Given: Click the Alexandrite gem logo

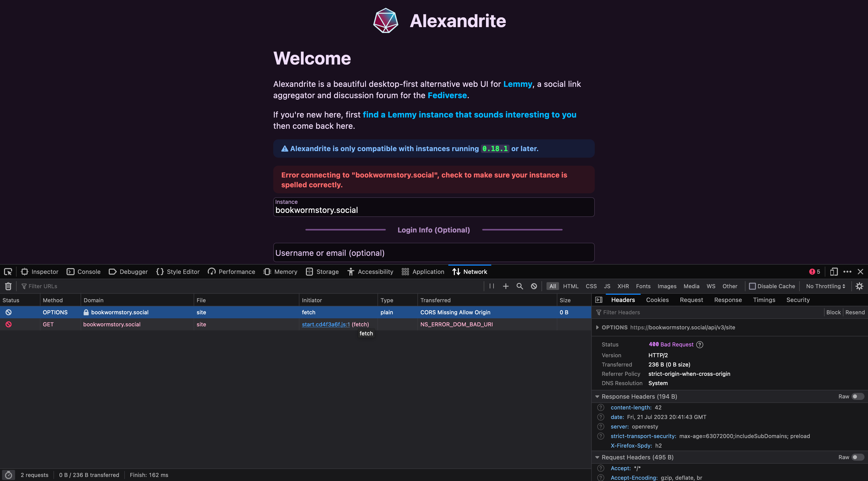Looking at the screenshot, I should pyautogui.click(x=386, y=21).
